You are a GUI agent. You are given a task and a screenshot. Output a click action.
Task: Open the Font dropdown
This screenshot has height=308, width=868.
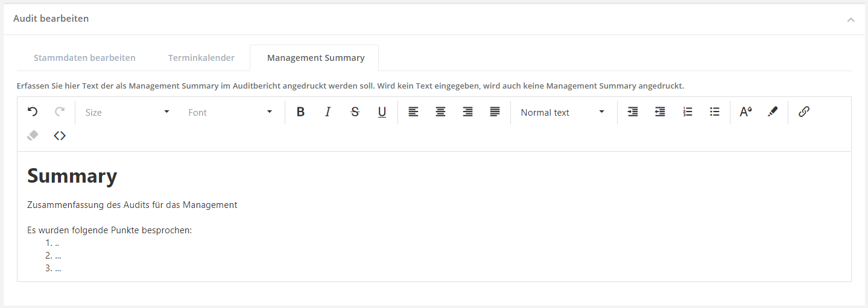pos(230,112)
